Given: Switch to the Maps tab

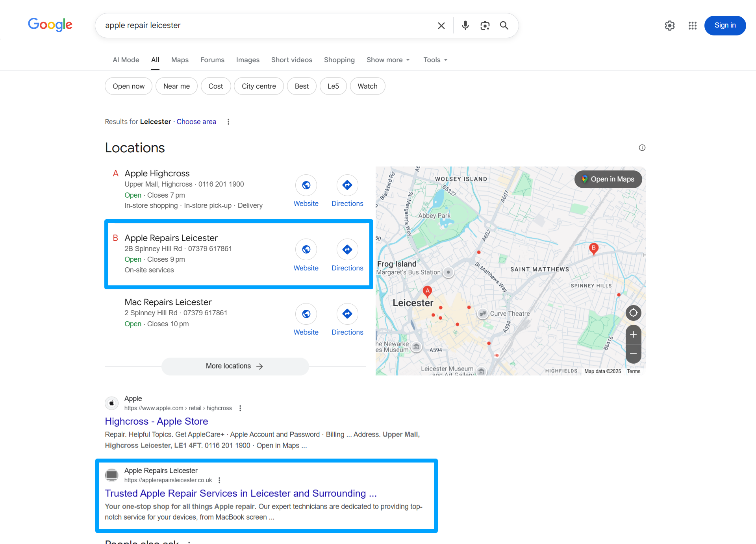Looking at the screenshot, I should click(x=180, y=60).
